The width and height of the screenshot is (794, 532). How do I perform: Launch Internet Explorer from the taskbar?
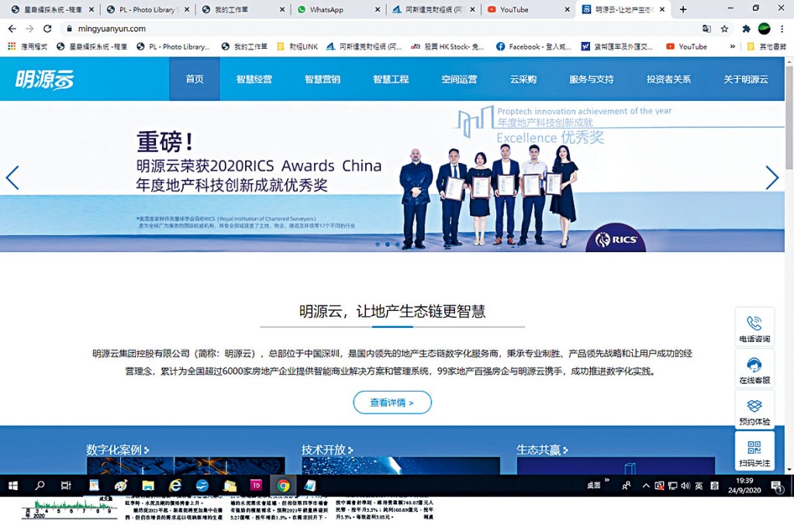(x=175, y=485)
